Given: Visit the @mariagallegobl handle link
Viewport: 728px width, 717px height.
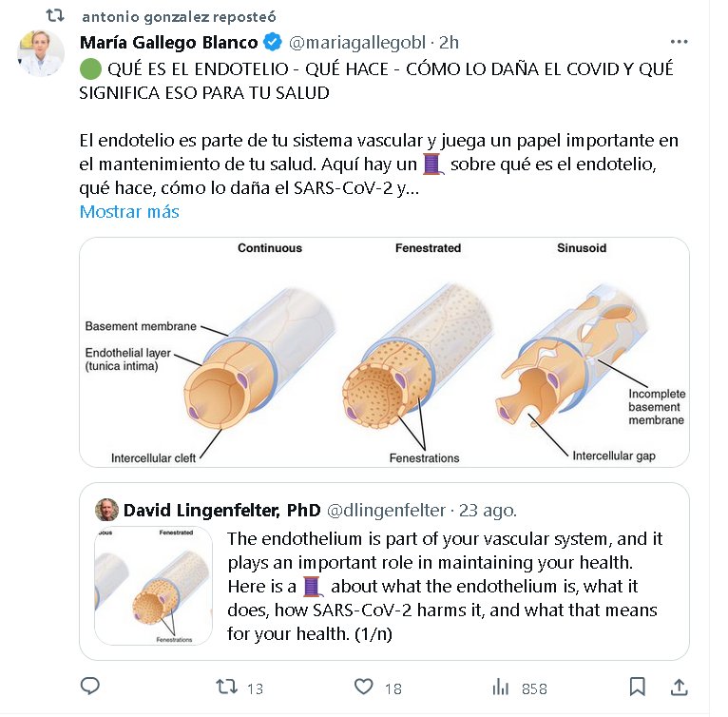Looking at the screenshot, I should pos(357,42).
